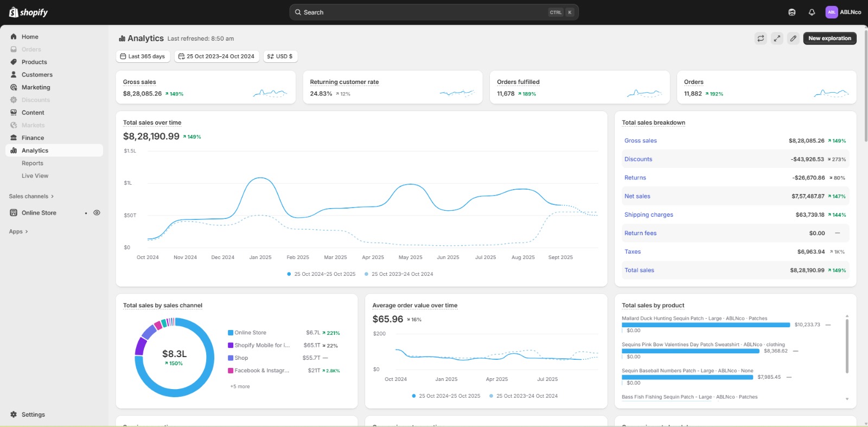
Task: Go to Reports in sidebar
Action: click(x=33, y=163)
